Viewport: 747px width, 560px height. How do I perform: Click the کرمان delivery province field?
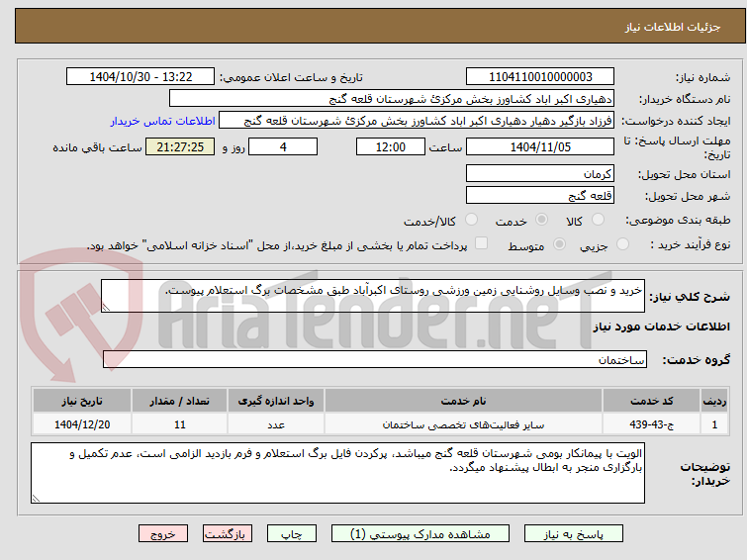[540, 173]
